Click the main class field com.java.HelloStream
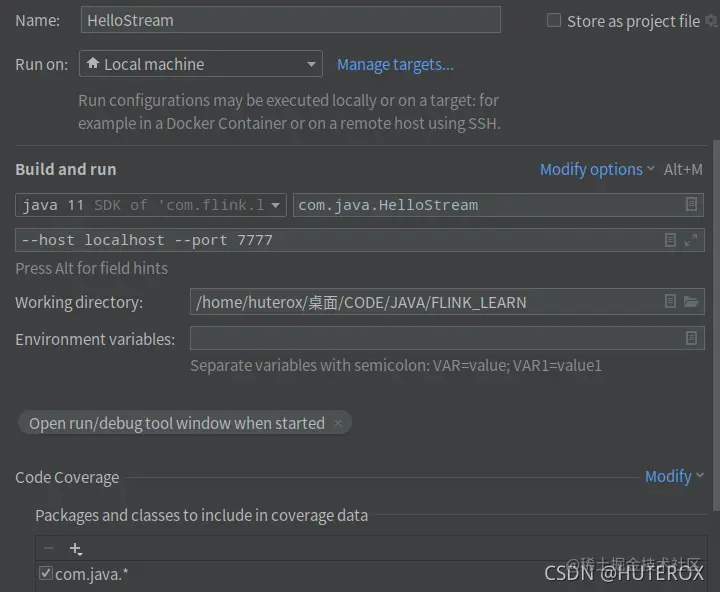The width and height of the screenshot is (720, 592). (x=498, y=205)
